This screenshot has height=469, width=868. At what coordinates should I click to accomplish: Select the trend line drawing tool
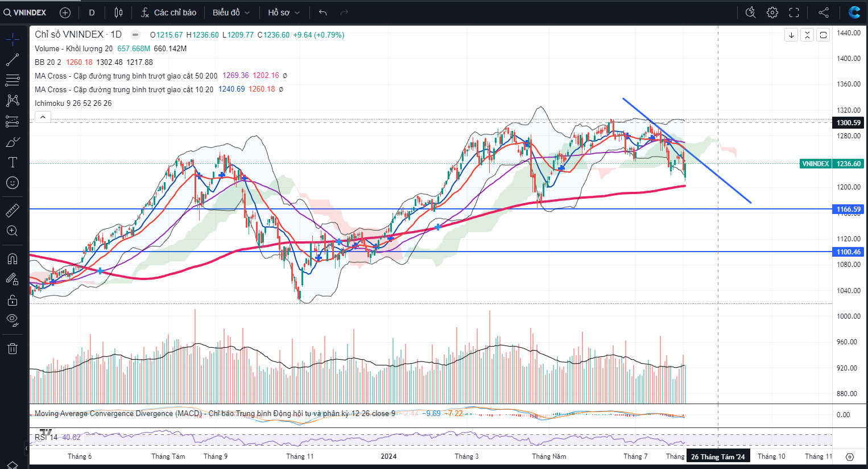[x=13, y=59]
